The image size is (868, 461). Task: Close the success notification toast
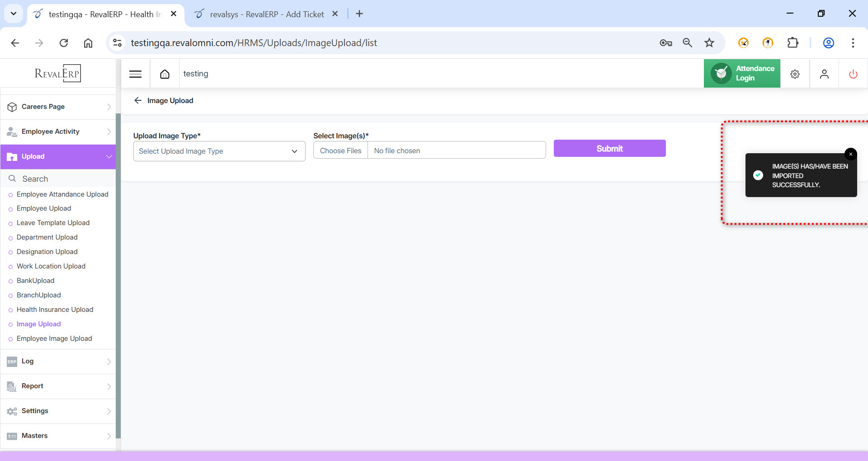[x=850, y=155]
